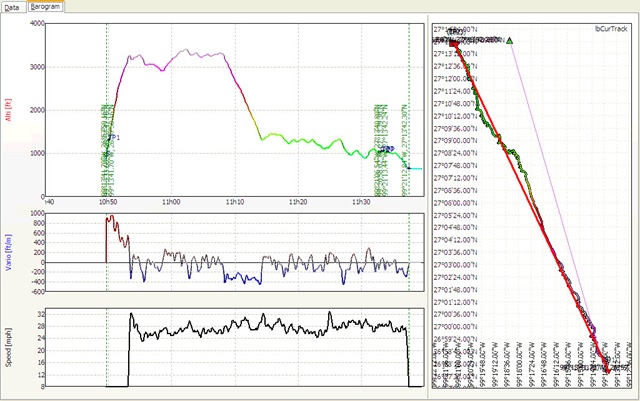Click the red vario climb peak near 1000

click(x=110, y=217)
